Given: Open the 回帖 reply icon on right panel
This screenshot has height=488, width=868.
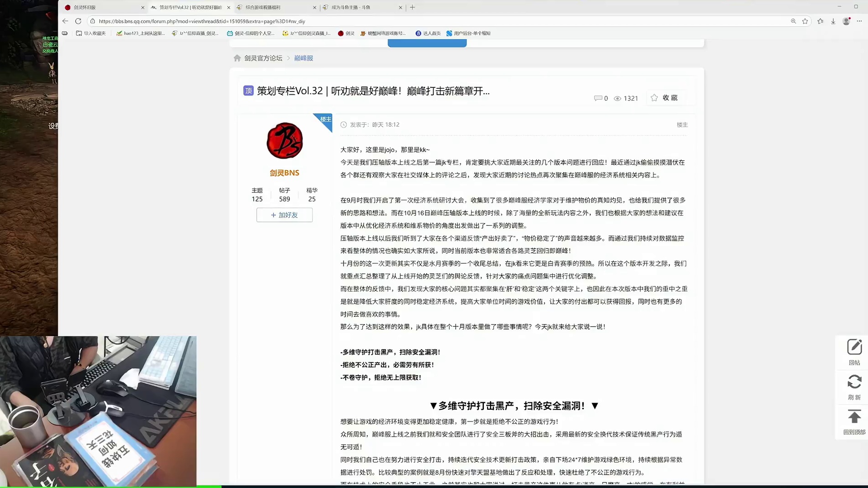Looking at the screenshot, I should pos(854,347).
